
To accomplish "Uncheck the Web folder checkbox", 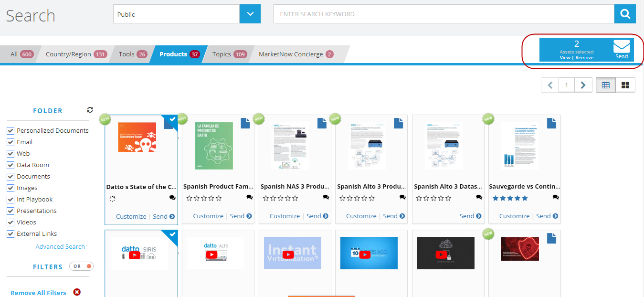I will point(11,154).
